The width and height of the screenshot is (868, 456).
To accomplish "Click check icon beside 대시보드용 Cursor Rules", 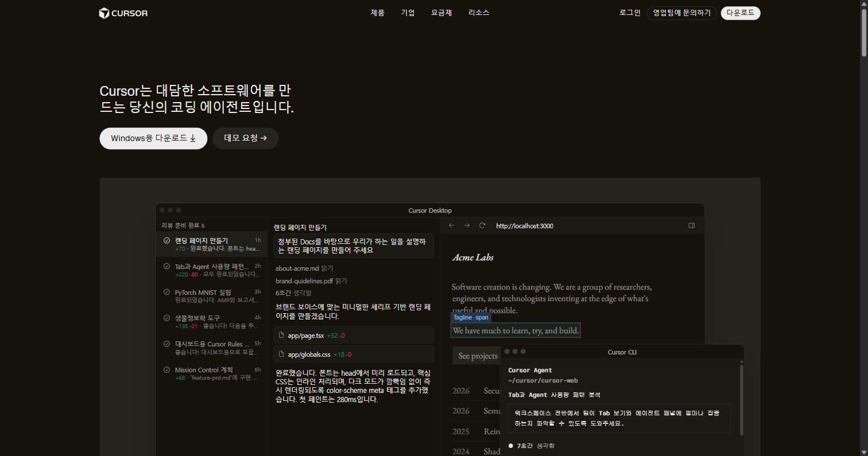I will (166, 344).
